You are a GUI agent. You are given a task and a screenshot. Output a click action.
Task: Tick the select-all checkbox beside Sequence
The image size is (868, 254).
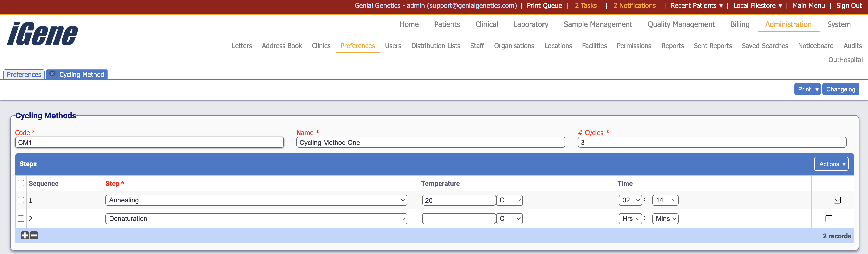pos(21,183)
